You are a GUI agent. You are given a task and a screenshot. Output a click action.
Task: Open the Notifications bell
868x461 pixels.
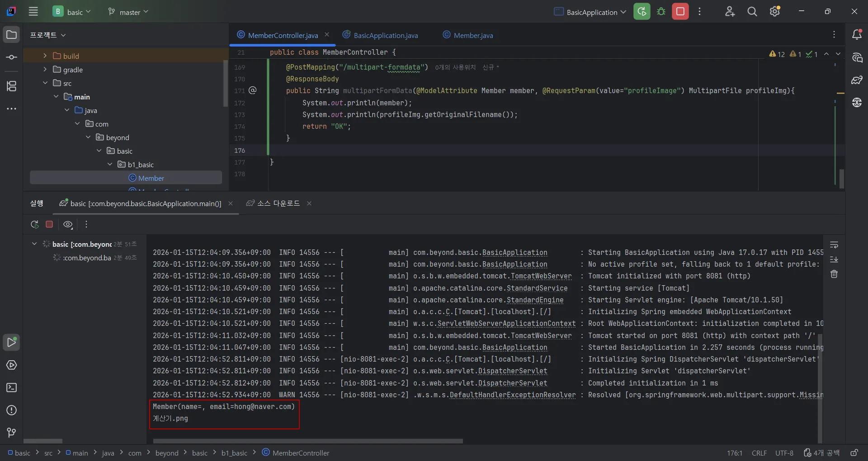[857, 35]
